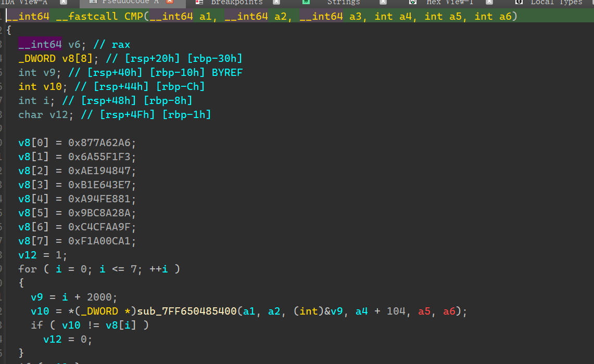Click red argument a5 in the sub call

pos(424,311)
